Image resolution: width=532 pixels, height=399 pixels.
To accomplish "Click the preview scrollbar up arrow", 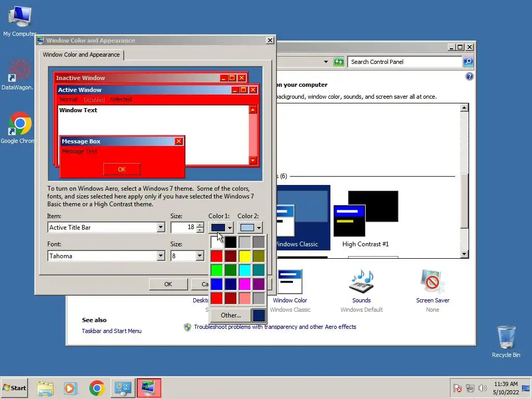I will (x=253, y=110).
